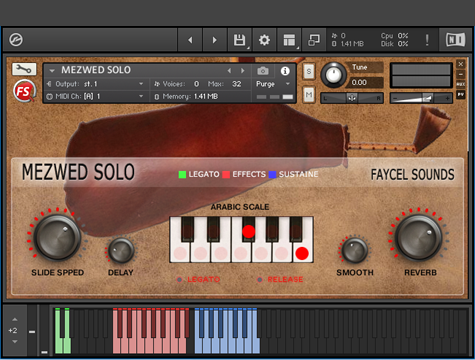This screenshot has width=475, height=360.
Task: Click the floppy disk save icon
Action: (x=239, y=40)
